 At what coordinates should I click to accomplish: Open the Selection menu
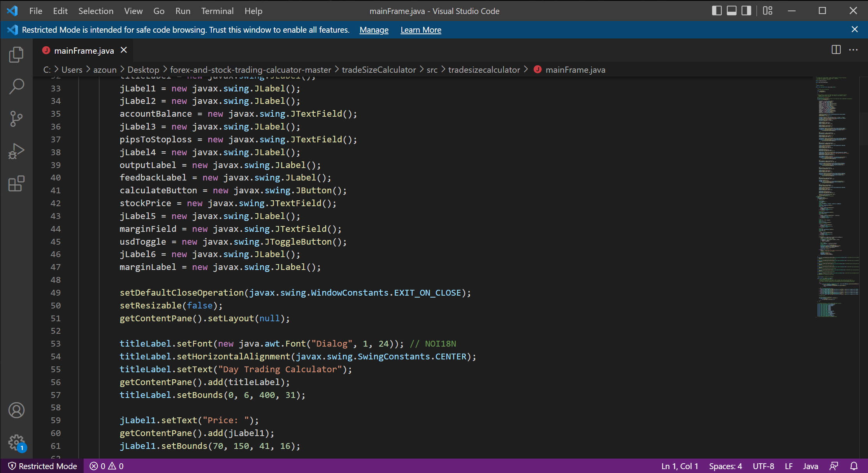96,11
